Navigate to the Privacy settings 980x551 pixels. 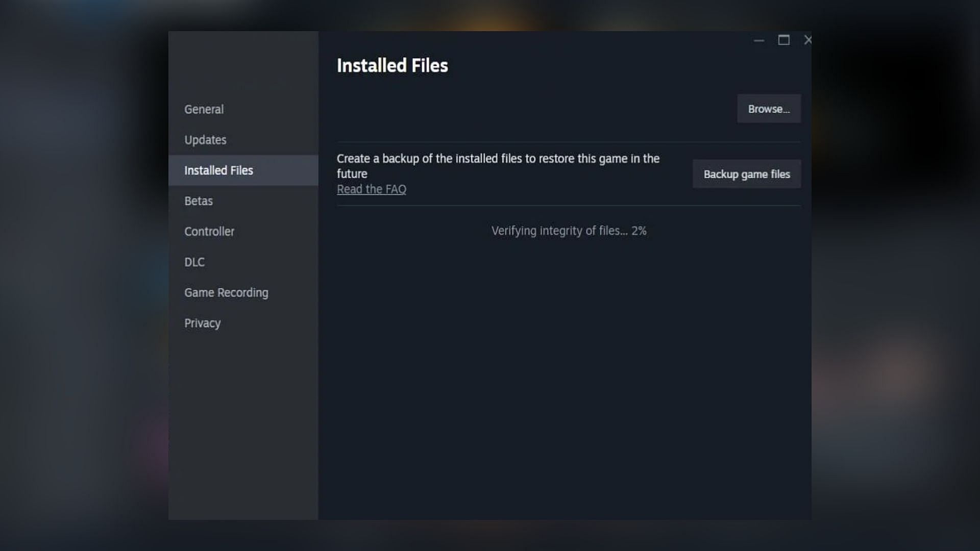pos(203,323)
